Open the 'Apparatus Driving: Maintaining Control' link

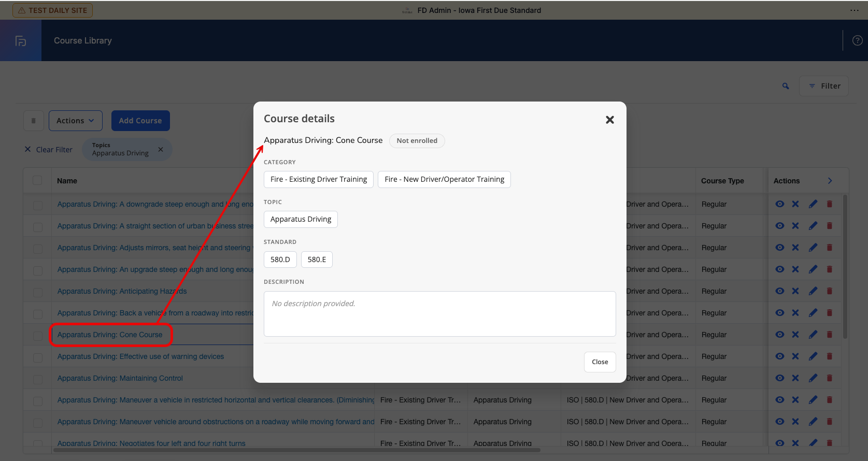[120, 378]
